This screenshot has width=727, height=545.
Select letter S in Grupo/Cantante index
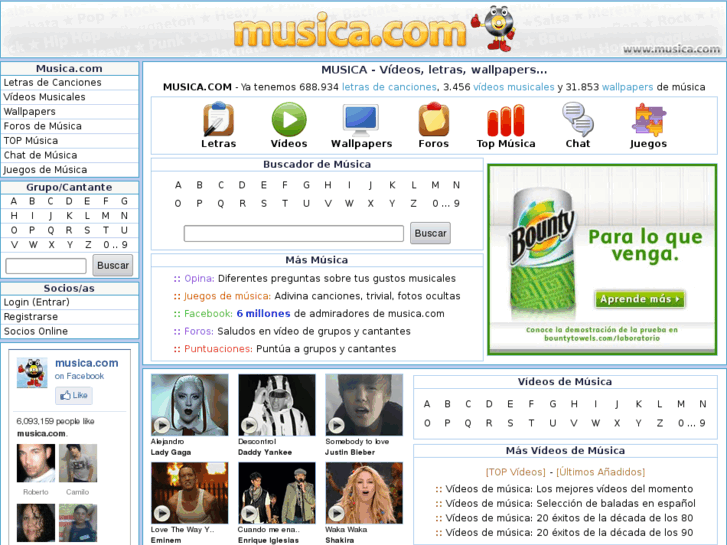87,231
